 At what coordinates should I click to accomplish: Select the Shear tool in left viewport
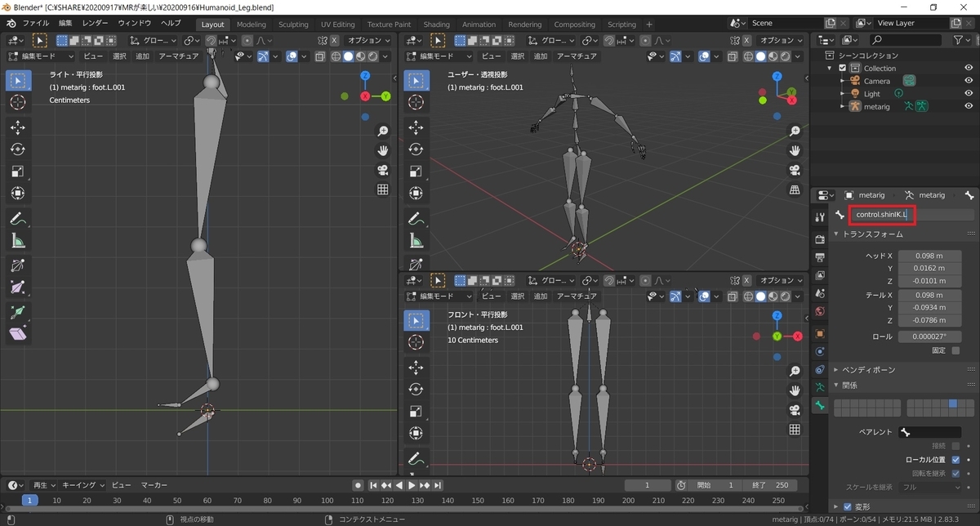[x=18, y=335]
